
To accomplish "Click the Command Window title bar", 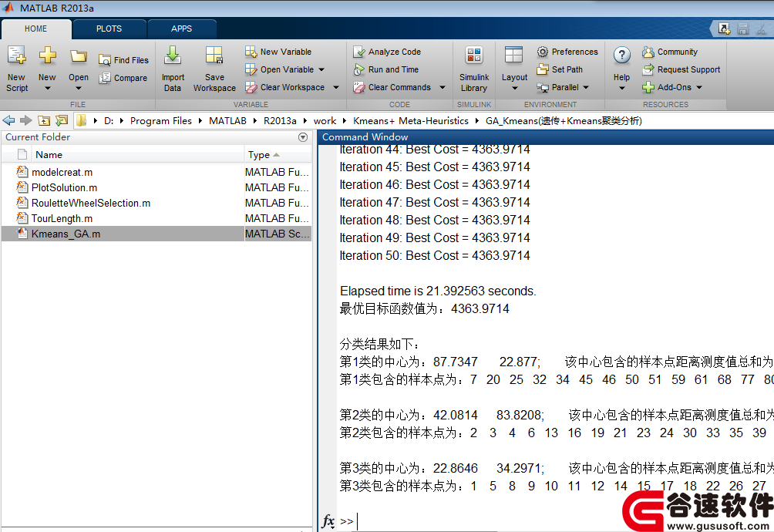I will point(546,137).
